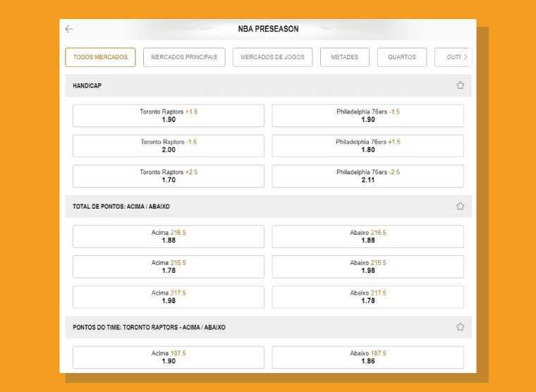Click the Handicap section header
Screen dimensions: 536x392
[268, 85]
